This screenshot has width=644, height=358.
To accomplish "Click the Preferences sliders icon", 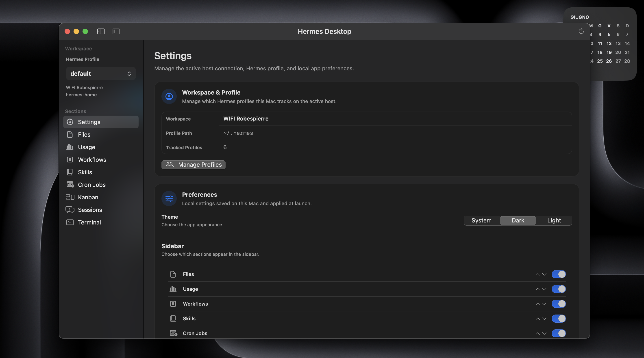I will click(x=169, y=199).
